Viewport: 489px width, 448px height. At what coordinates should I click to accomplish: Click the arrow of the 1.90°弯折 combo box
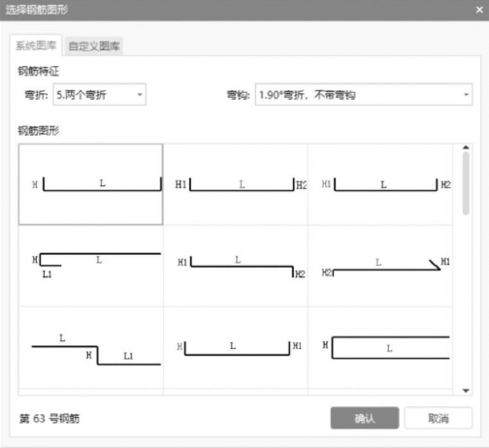click(x=466, y=95)
